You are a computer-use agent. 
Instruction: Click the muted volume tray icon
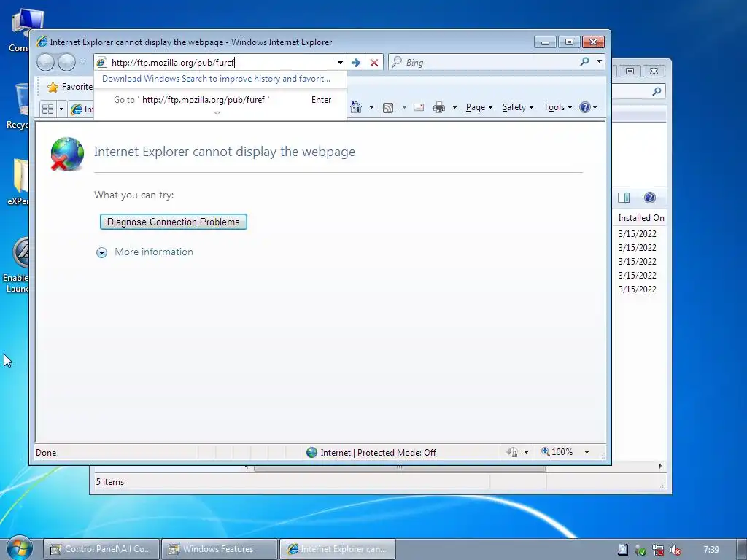(675, 550)
